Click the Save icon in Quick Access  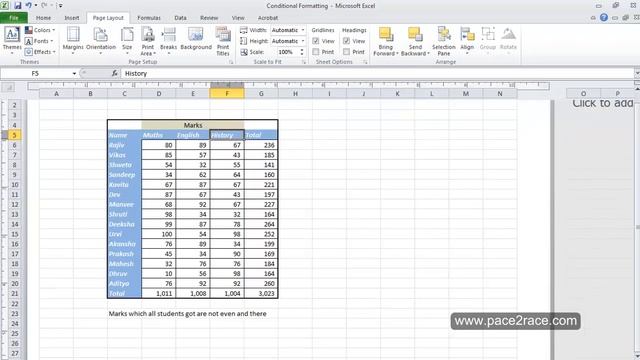(x=18, y=6)
